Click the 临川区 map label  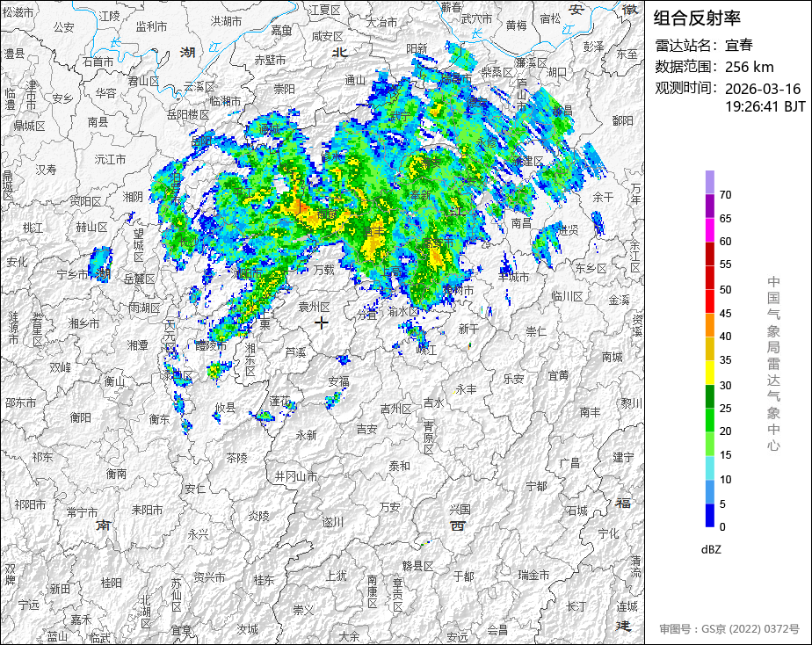tap(568, 297)
